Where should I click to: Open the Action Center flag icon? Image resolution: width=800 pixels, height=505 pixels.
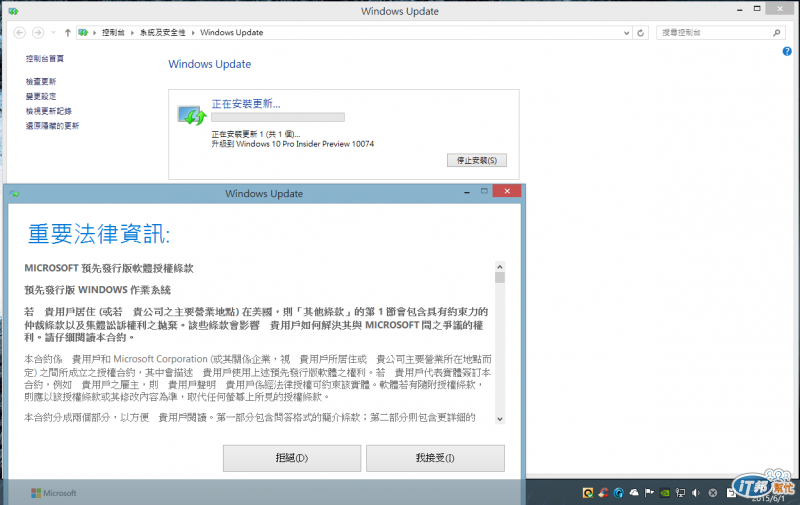[x=649, y=493]
